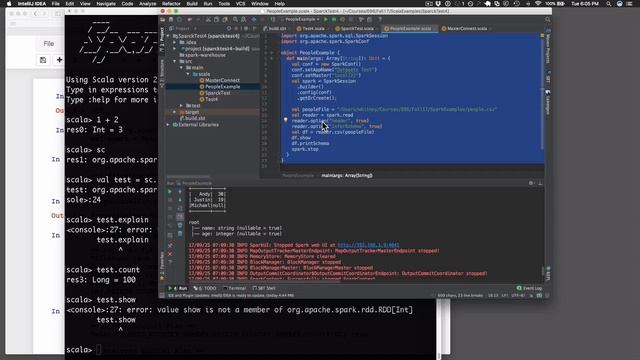640x360 pixels.
Task: Switch to build.sbt editor tab
Action: 275,29
